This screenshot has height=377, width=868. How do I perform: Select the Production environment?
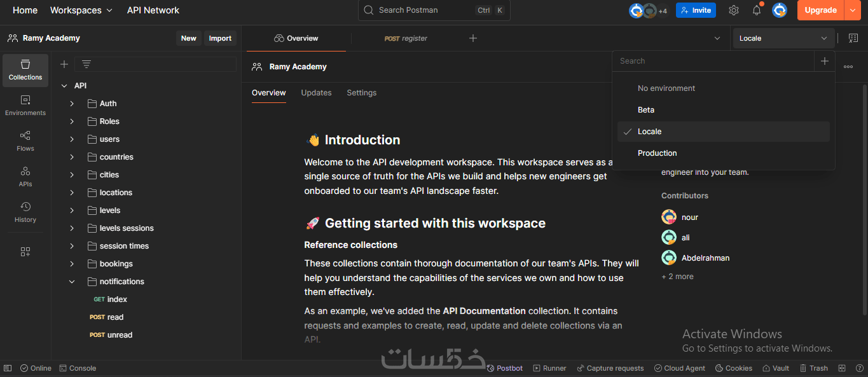coord(658,153)
